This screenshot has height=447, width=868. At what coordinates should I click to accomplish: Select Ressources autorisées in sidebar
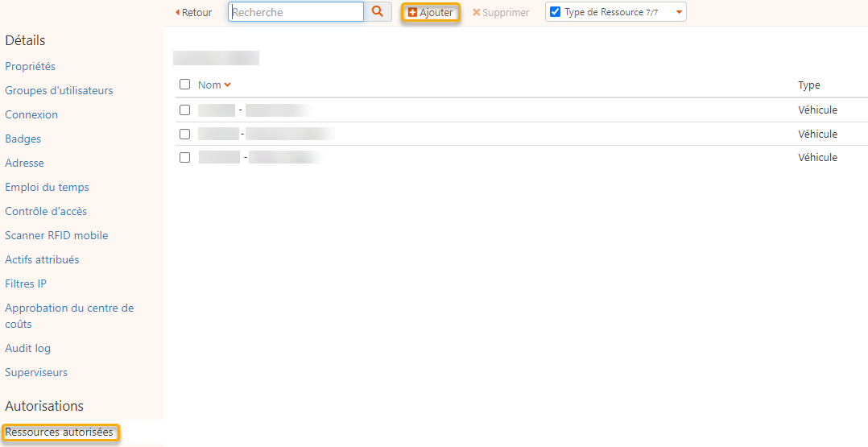[x=60, y=433]
